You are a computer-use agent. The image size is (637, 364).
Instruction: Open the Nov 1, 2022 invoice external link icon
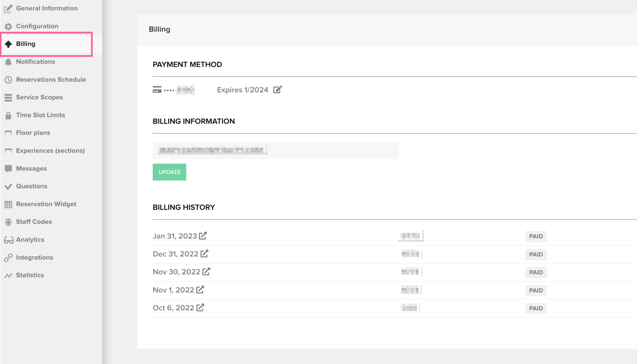point(200,290)
